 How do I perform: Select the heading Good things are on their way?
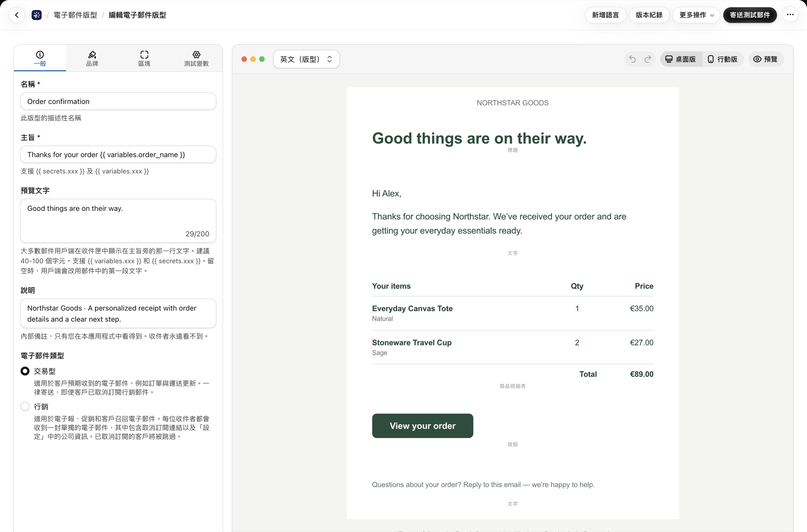click(x=479, y=138)
